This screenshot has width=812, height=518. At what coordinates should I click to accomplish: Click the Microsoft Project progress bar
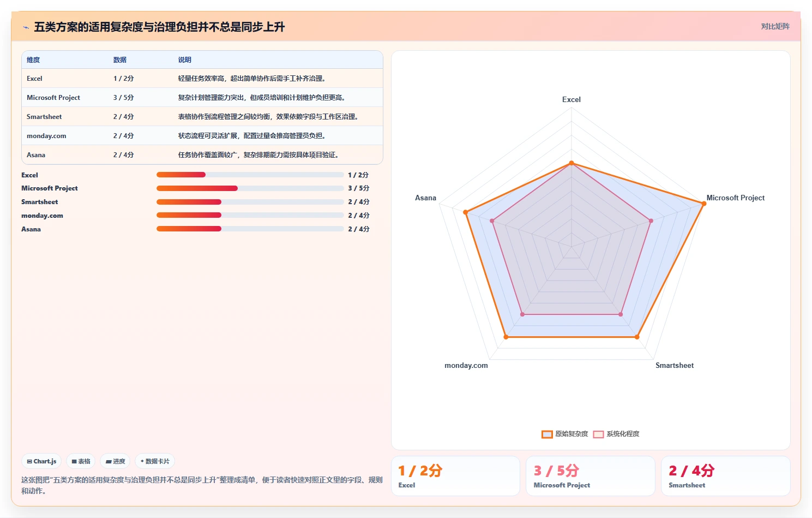pos(250,188)
